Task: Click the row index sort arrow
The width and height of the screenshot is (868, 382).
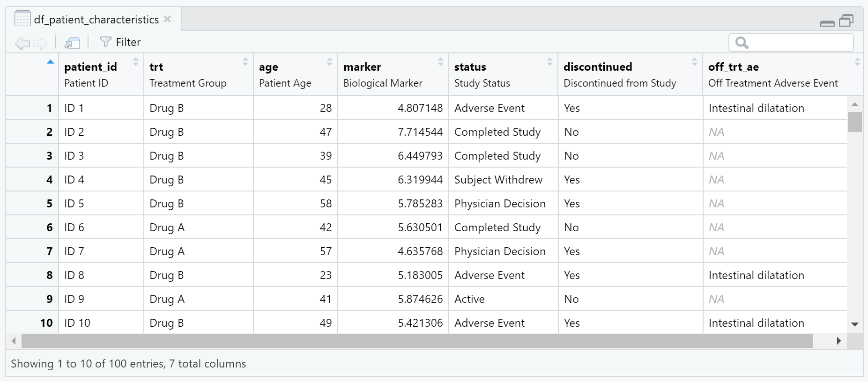Action: [x=51, y=62]
